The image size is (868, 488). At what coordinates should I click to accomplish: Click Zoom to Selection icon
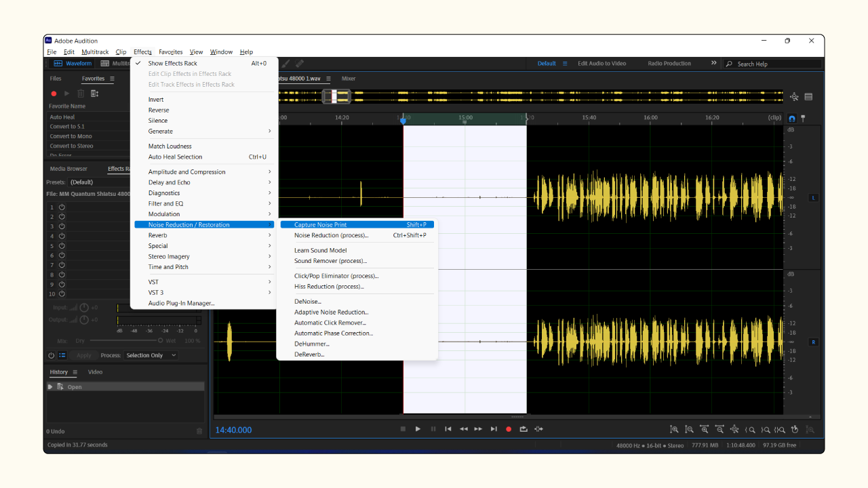780,430
